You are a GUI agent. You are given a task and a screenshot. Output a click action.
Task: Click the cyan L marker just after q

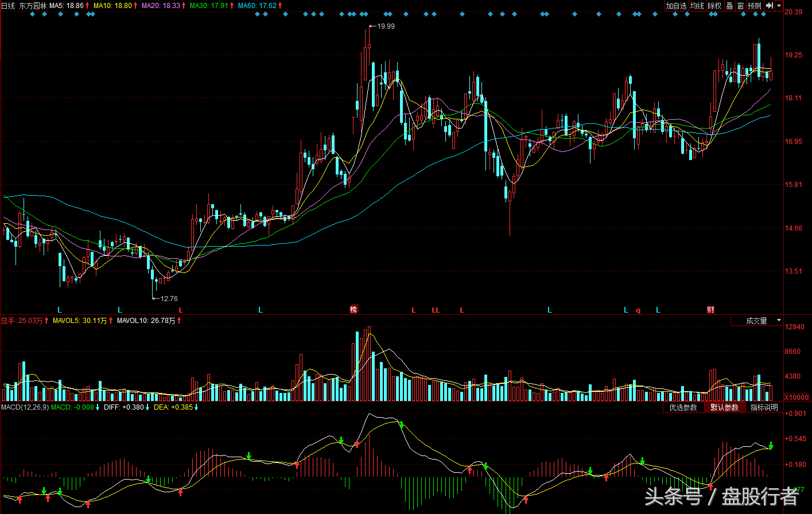(x=658, y=310)
